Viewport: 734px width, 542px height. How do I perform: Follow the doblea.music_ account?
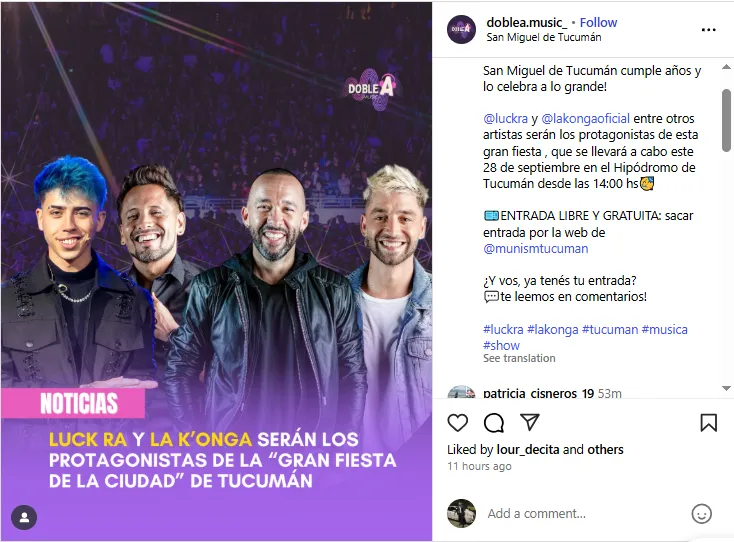click(x=598, y=22)
